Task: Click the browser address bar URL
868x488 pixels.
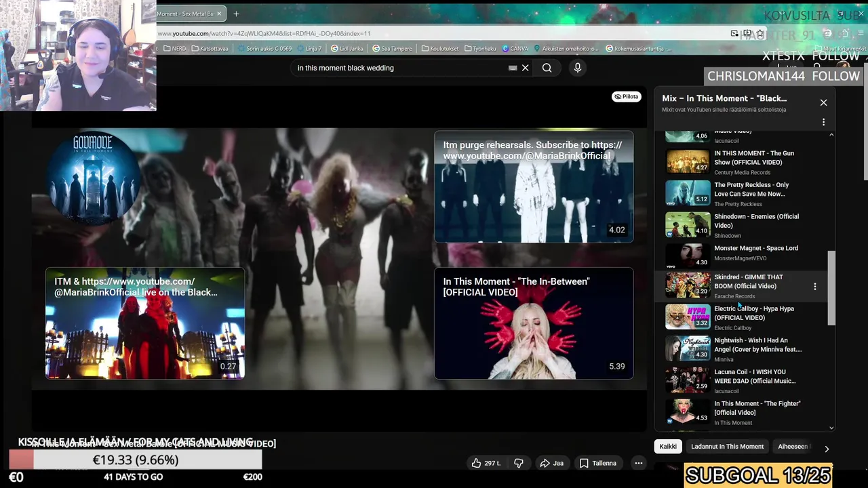Action: coord(264,33)
